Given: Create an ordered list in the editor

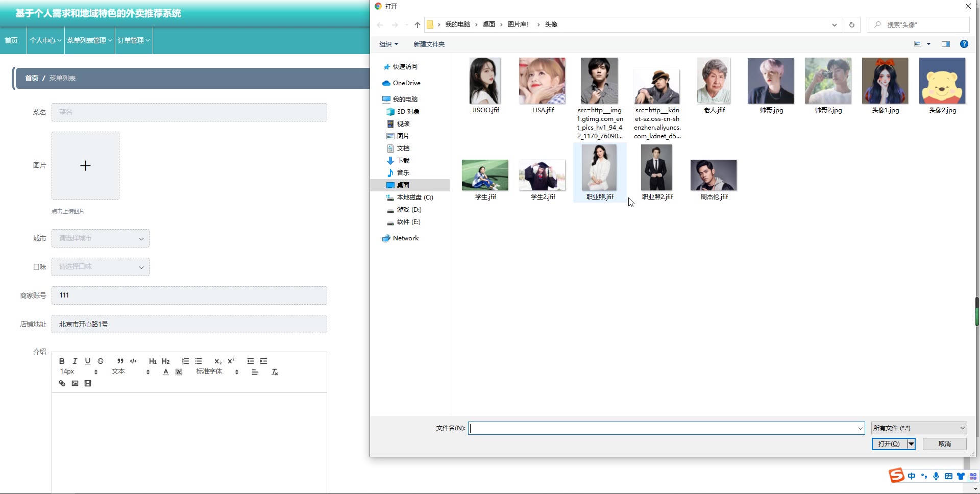Looking at the screenshot, I should 185,361.
